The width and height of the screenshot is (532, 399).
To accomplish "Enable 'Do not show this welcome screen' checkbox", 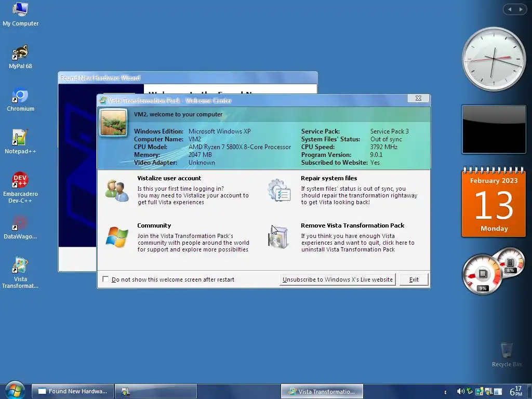I will coord(105,279).
